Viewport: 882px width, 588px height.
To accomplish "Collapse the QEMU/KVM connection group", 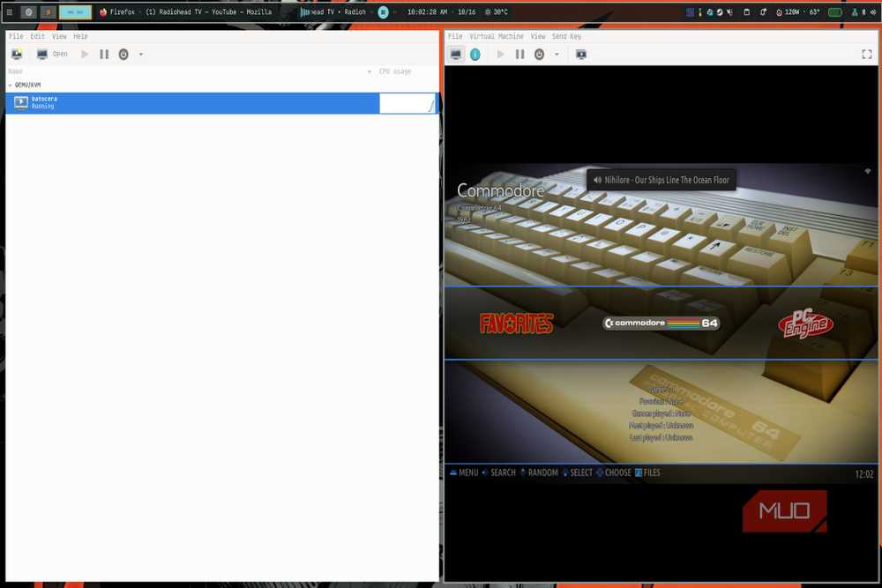I will 10,86.
